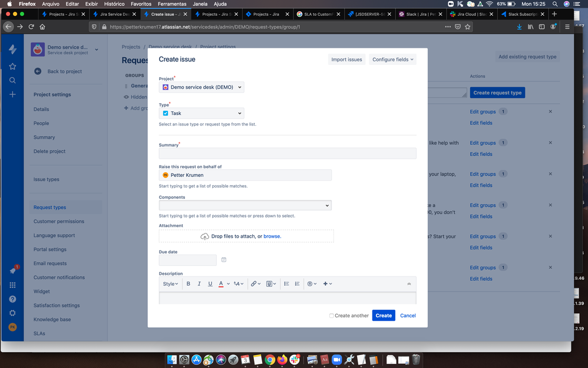Open Slack from the Dock
This screenshot has width=588, height=368.
tap(295, 360)
